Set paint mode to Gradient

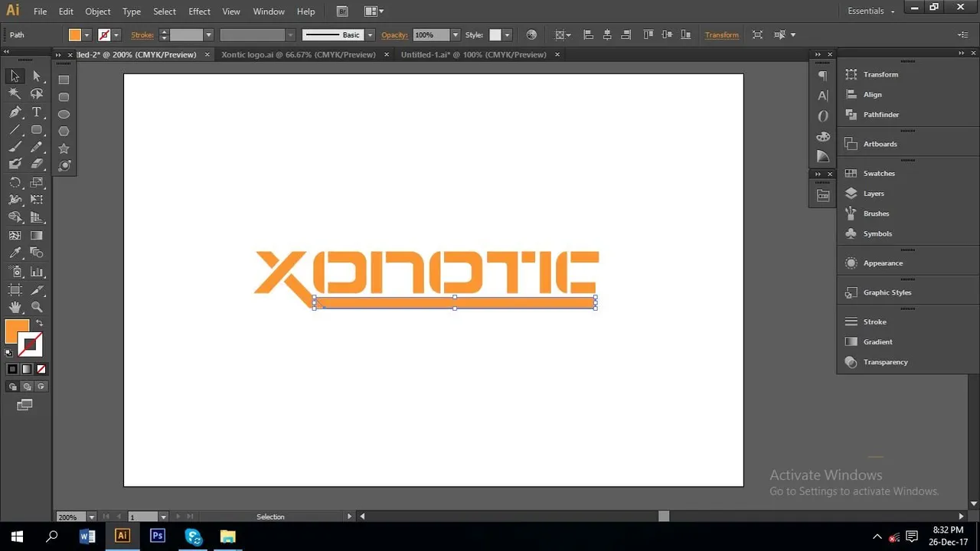pos(27,369)
